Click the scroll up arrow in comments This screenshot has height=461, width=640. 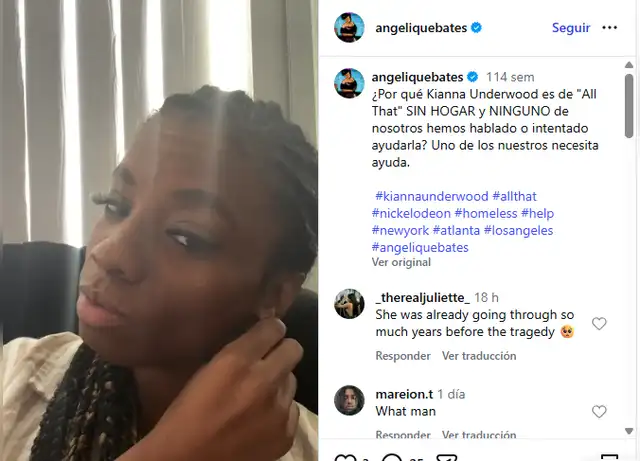coord(629,65)
